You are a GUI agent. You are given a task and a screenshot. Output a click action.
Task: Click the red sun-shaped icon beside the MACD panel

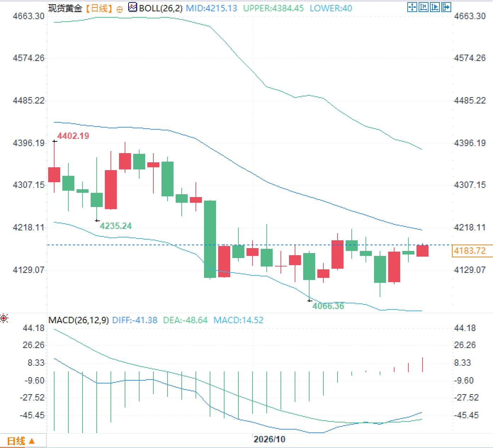point(4,318)
